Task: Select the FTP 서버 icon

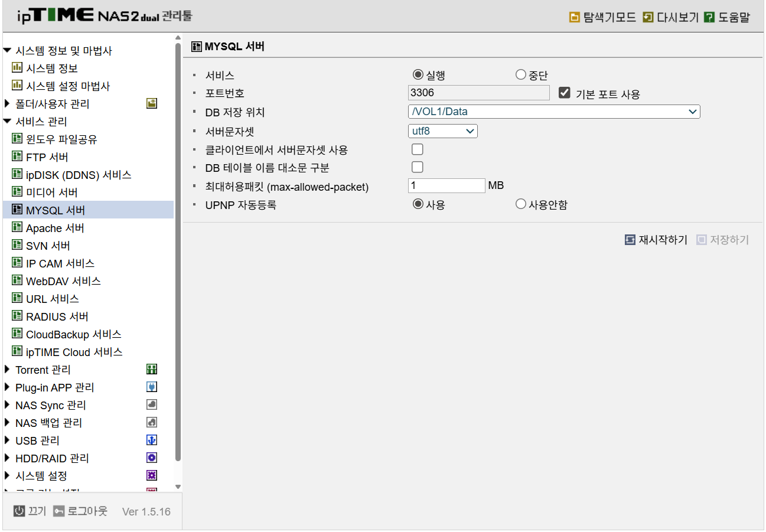Action: 17,156
